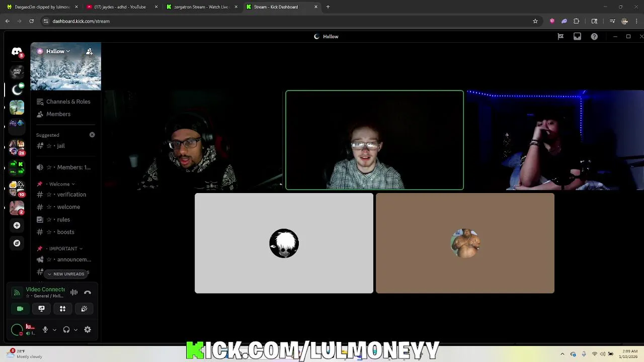The width and height of the screenshot is (644, 362).
Task: Open the jail channel
Action: (x=64, y=146)
